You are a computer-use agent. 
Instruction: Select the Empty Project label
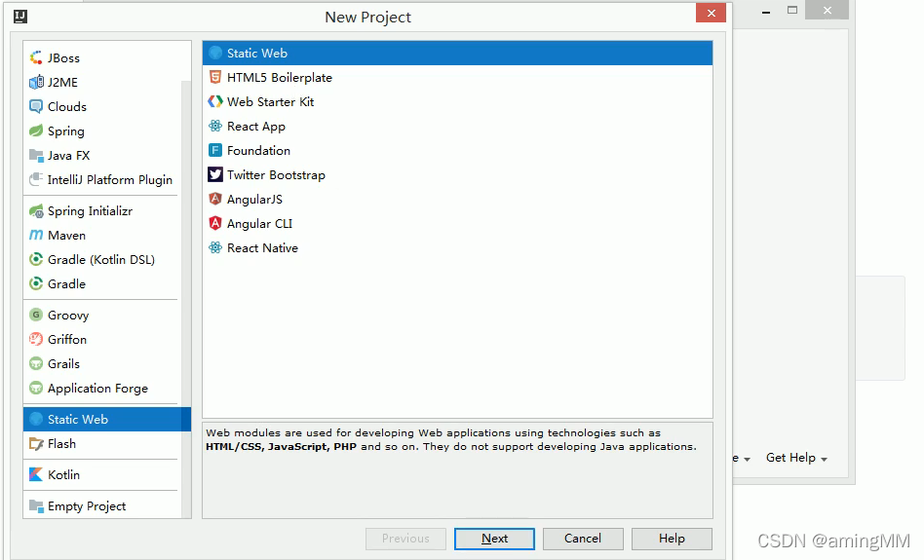point(87,506)
